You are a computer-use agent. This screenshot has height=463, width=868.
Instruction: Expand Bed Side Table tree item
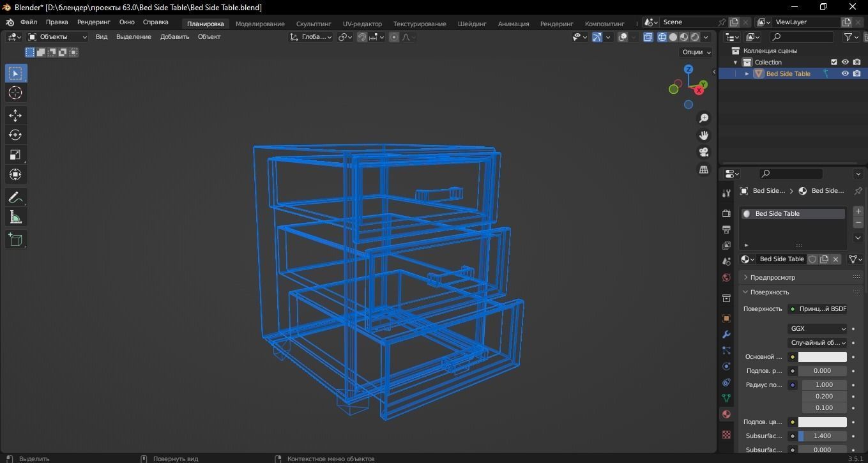click(747, 73)
